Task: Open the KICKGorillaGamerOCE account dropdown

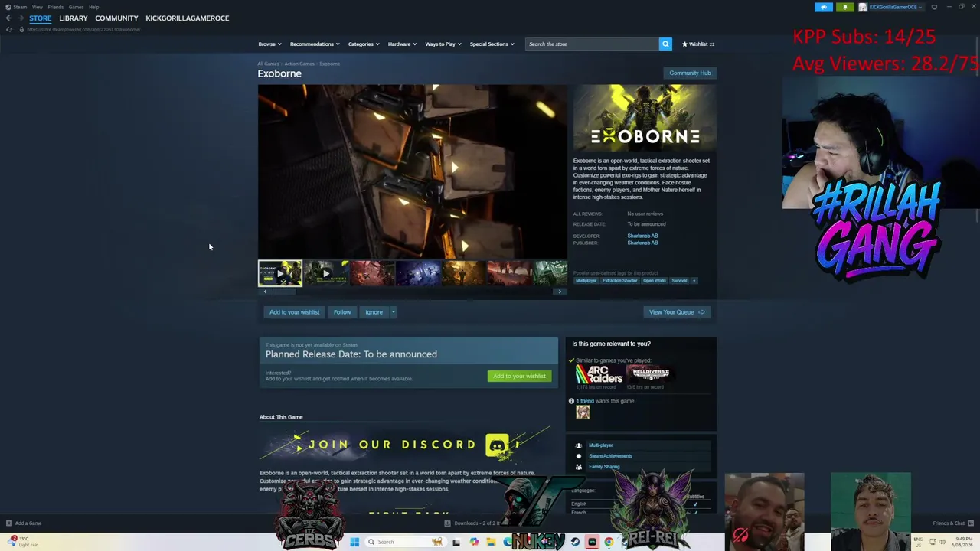Action: [896, 7]
